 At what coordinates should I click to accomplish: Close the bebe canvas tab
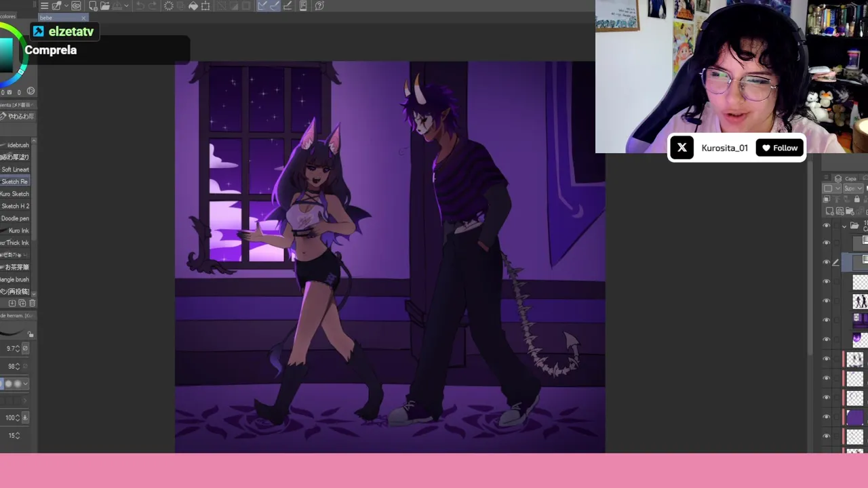83,18
